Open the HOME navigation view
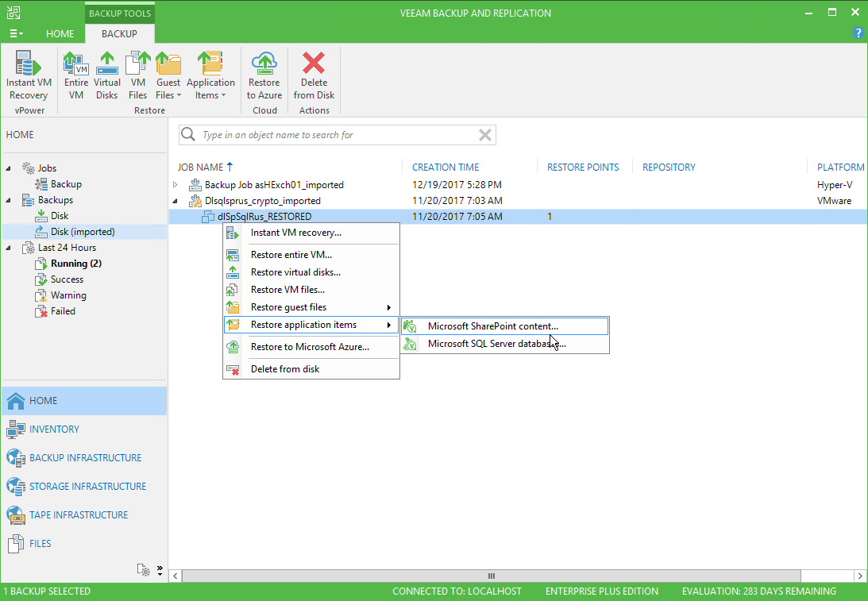 [x=84, y=401]
